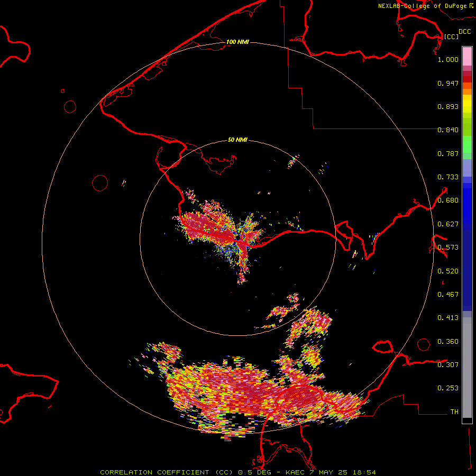The width and height of the screenshot is (476, 476).
Task: Click the Correlation Coefficient KAEC caption
Action: pyautogui.click(x=238, y=472)
